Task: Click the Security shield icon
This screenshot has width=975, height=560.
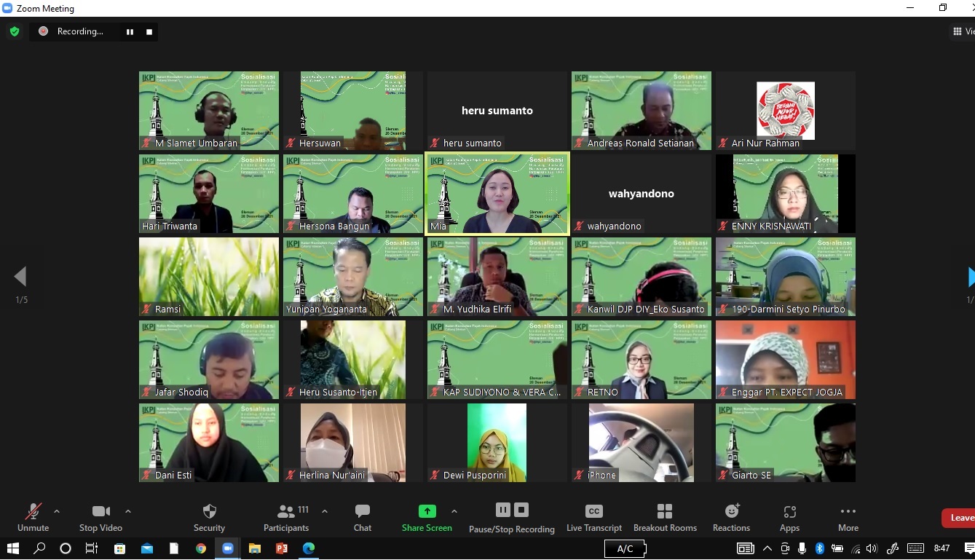Action: [x=209, y=512]
